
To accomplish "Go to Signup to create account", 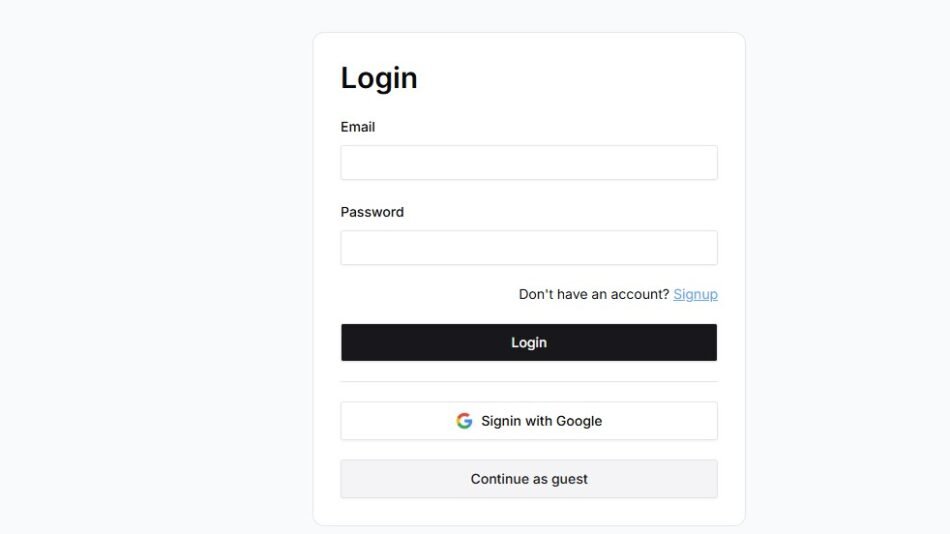I will point(695,294).
